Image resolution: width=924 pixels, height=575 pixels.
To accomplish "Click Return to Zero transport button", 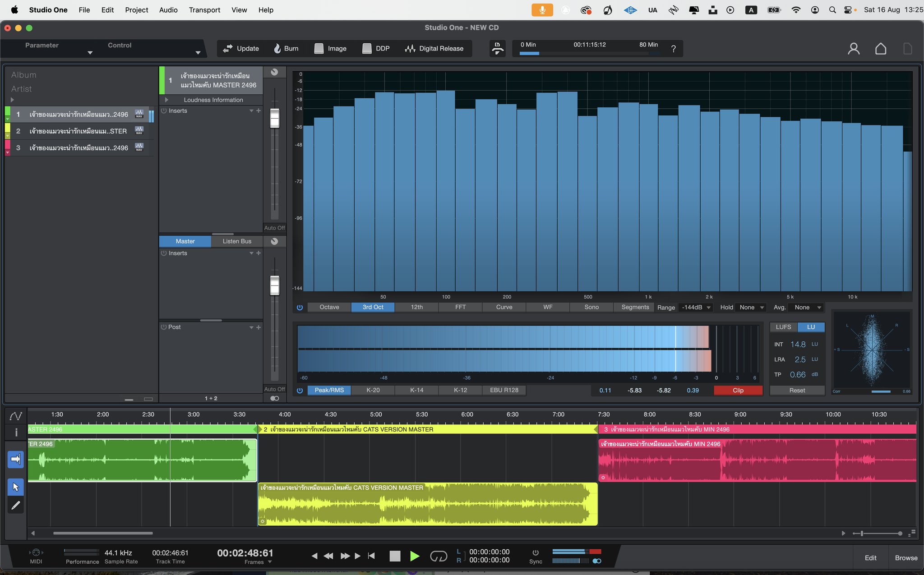I will [371, 556].
